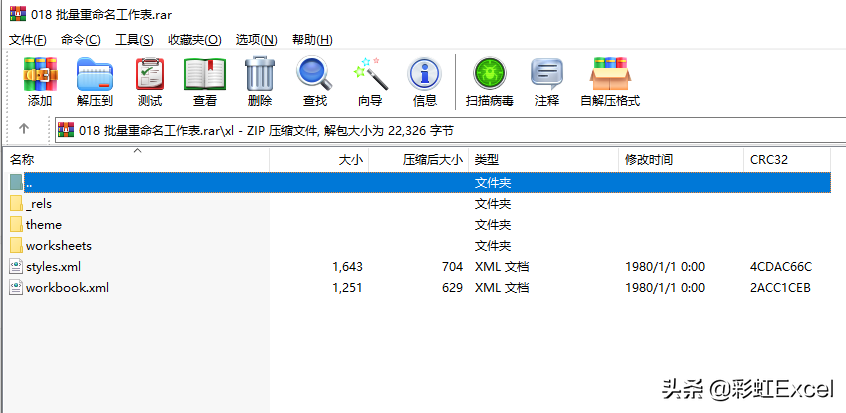Click size value 1,643 of styles.xml

point(347,267)
